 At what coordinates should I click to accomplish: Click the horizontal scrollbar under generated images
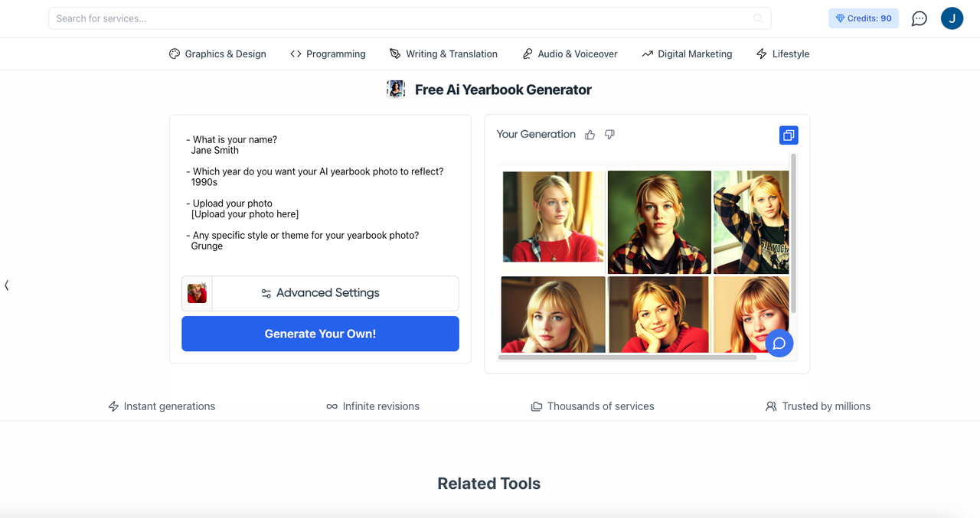click(627, 357)
